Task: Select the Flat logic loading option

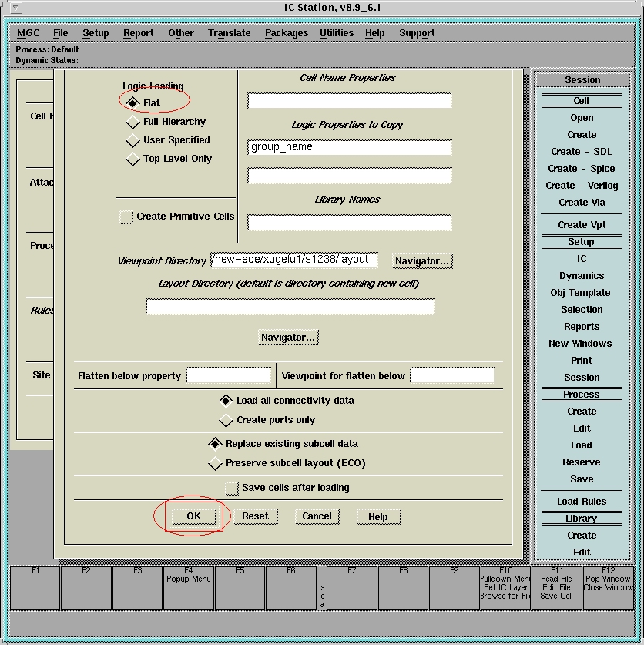Action: pyautogui.click(x=133, y=102)
